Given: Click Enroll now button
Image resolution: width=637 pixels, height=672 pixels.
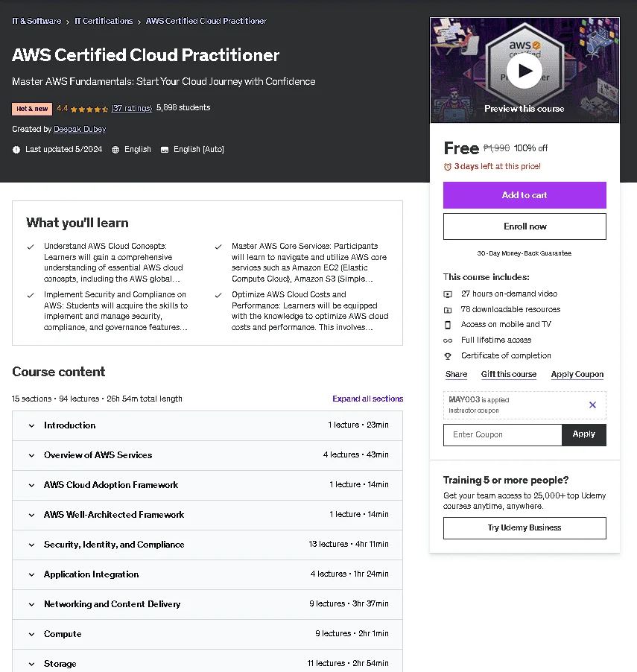Looking at the screenshot, I should (525, 226).
